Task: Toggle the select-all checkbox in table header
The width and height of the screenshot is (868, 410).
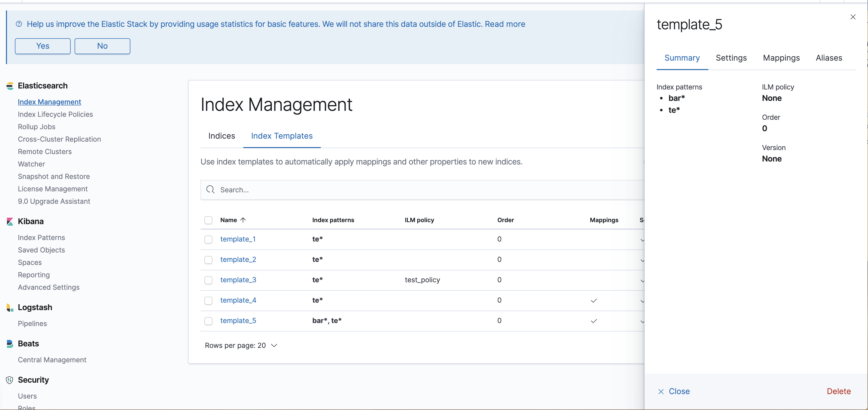Action: coord(209,220)
